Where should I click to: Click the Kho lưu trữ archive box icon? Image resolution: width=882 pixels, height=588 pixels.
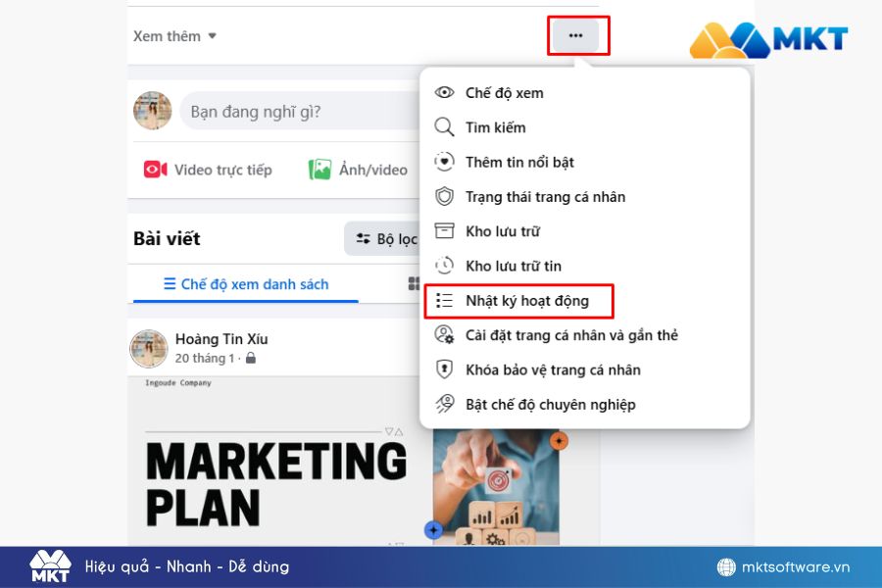[445, 231]
